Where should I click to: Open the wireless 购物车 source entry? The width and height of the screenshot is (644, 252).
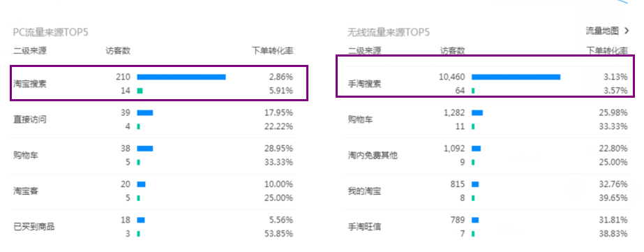pos(360,119)
